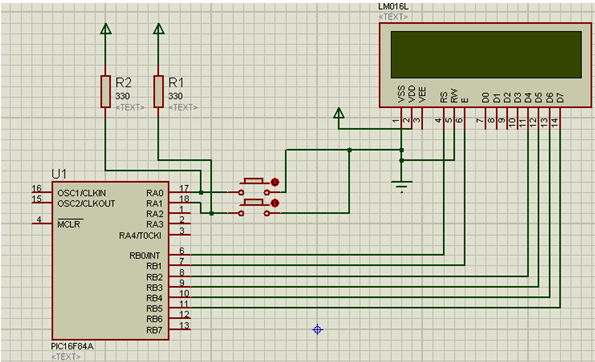Click the RW pin label on the LCD

(x=454, y=96)
